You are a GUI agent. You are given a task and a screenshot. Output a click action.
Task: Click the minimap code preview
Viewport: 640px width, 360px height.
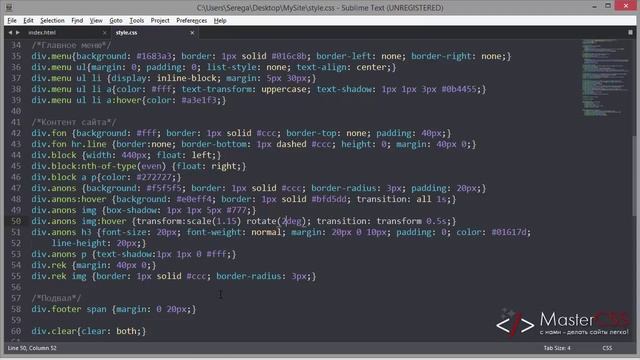click(605, 78)
